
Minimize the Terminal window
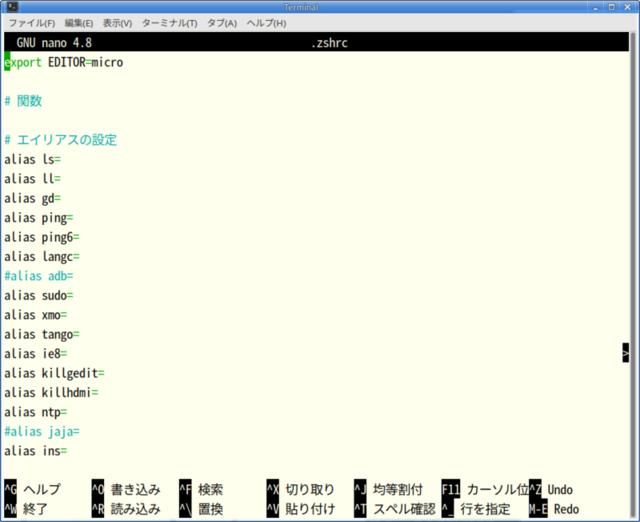[x=596, y=7]
